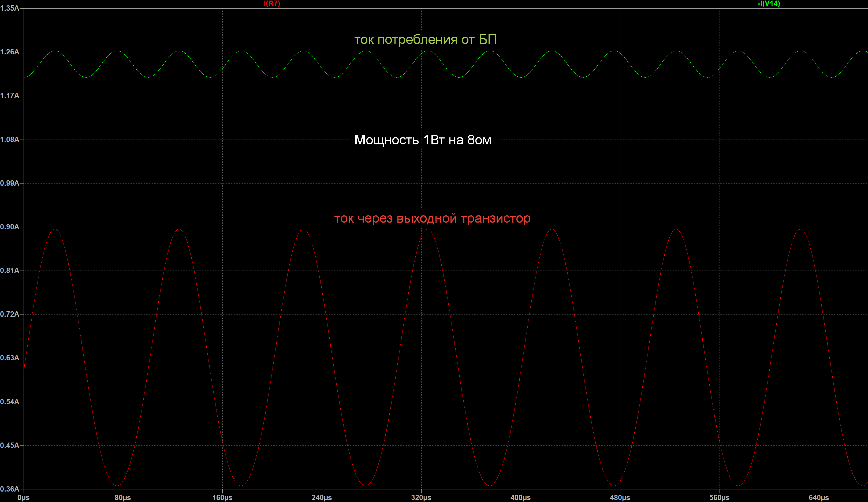Select the green annotation 'ток потребления от БП'
Screen dimensions: 868x502
425,40
